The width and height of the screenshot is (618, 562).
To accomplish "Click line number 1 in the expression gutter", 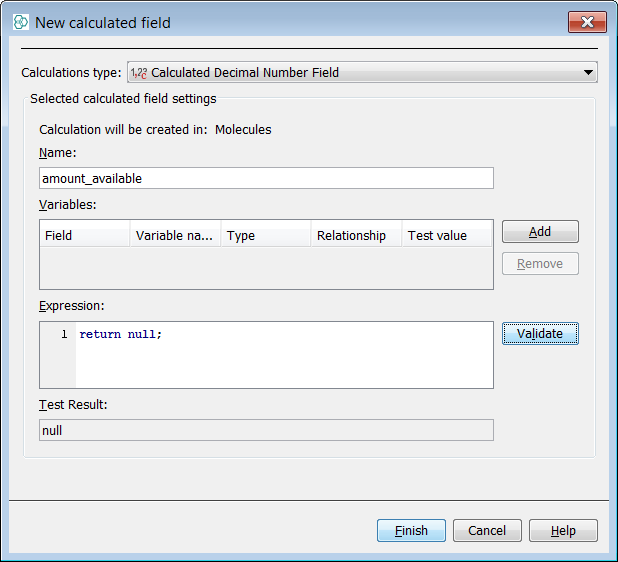I will coord(64,334).
